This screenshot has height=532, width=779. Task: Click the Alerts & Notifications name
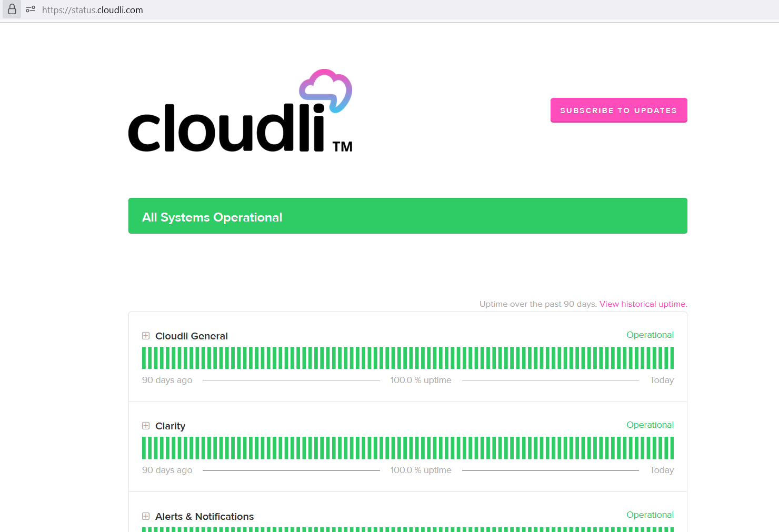point(204,517)
